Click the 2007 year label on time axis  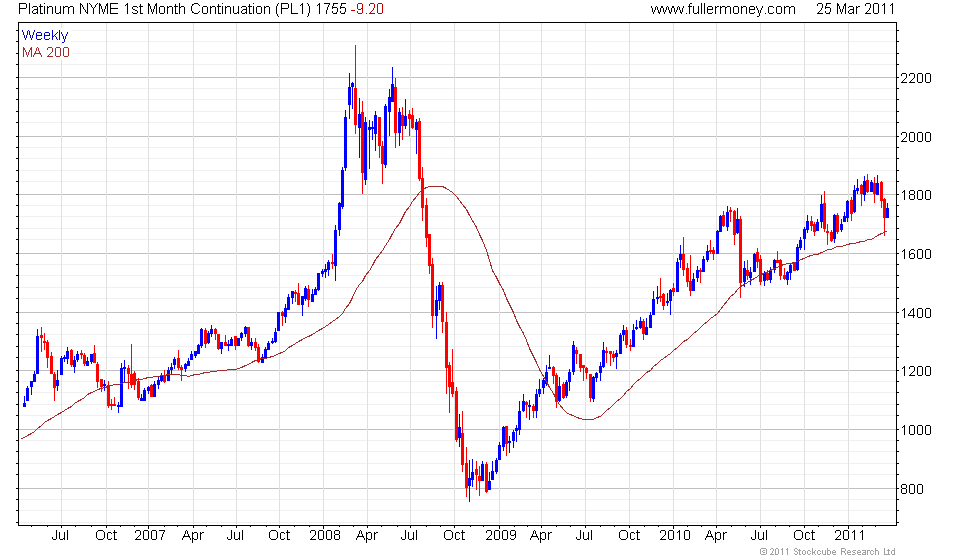pyautogui.click(x=150, y=536)
